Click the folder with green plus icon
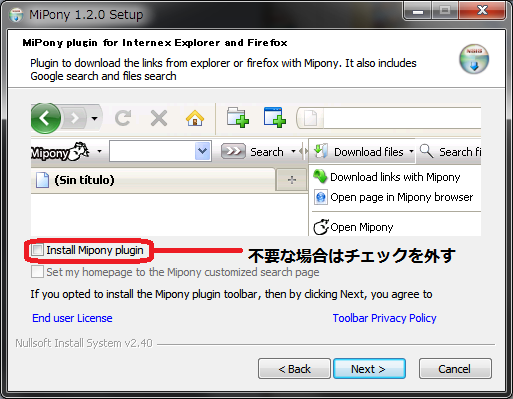This screenshot has height=399, width=513. [238, 117]
